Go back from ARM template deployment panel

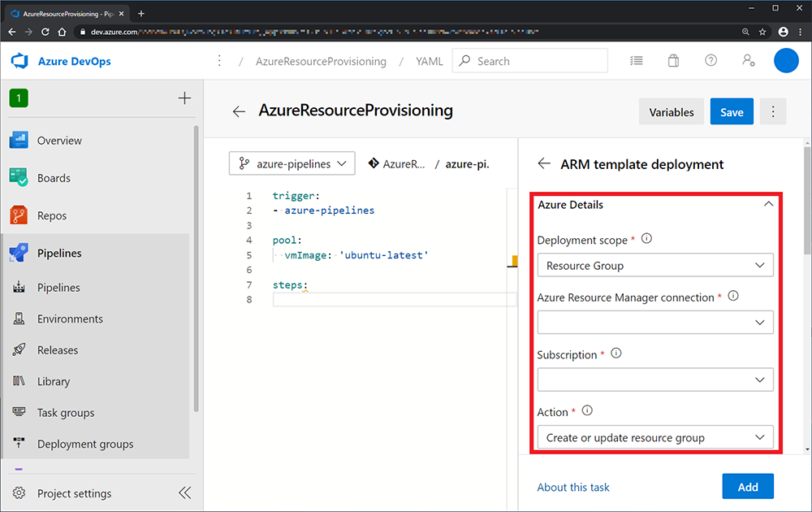[x=544, y=163]
